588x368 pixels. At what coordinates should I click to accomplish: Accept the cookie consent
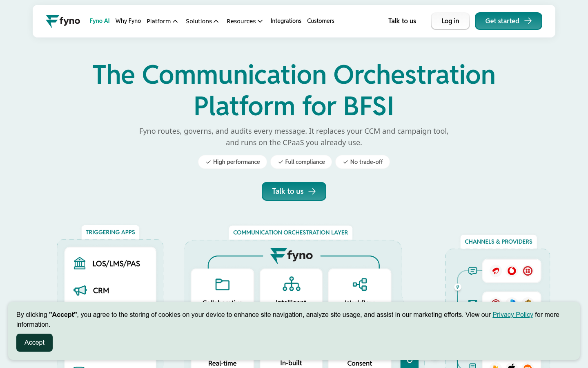(x=34, y=343)
